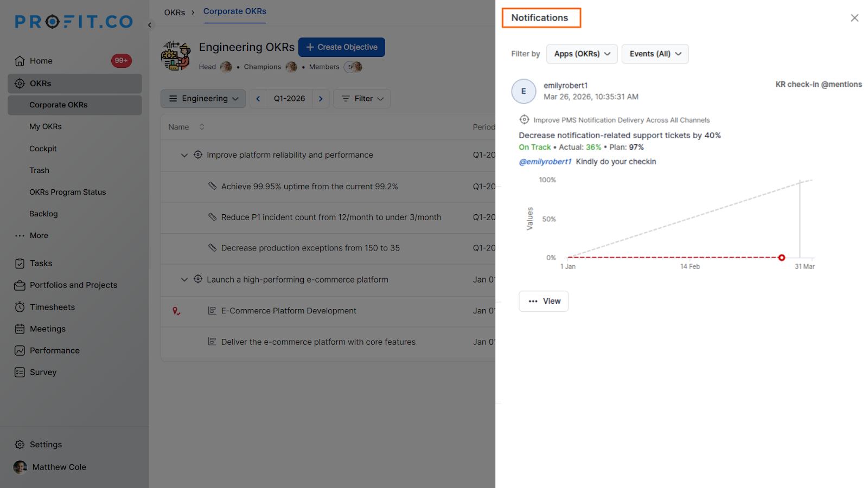Open the Filter dropdown

[362, 99]
